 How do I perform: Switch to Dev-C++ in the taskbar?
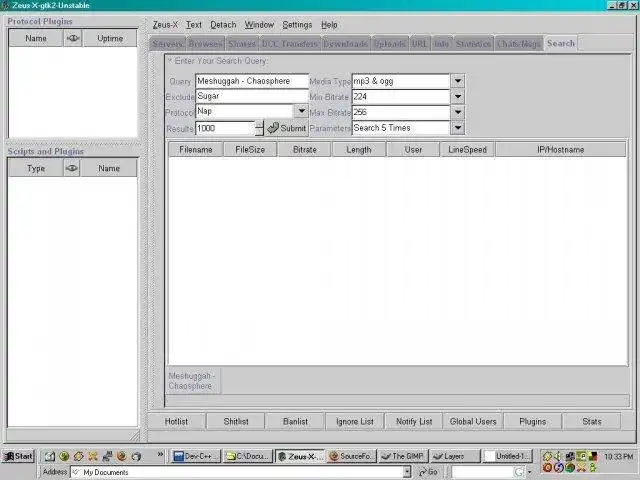(x=196, y=456)
